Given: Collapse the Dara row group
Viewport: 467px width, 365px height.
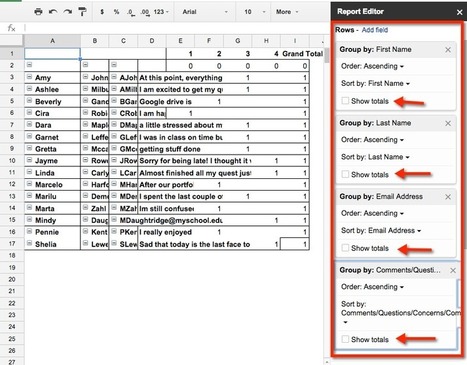Looking at the screenshot, I should [29, 124].
